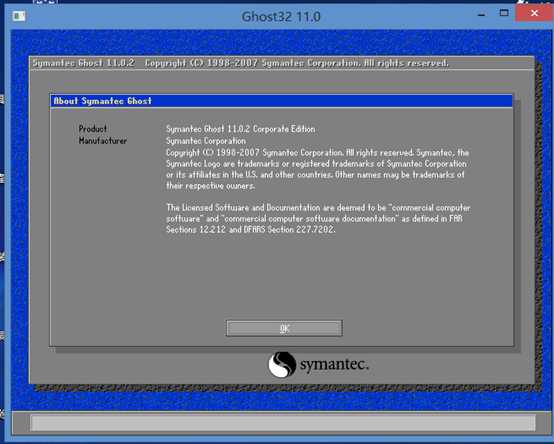Click the "Symantec Corporation" manufacturer value

point(206,141)
